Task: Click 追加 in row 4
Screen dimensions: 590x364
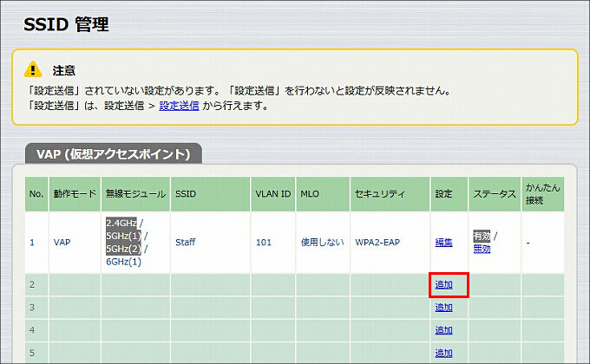Action: 443,330
